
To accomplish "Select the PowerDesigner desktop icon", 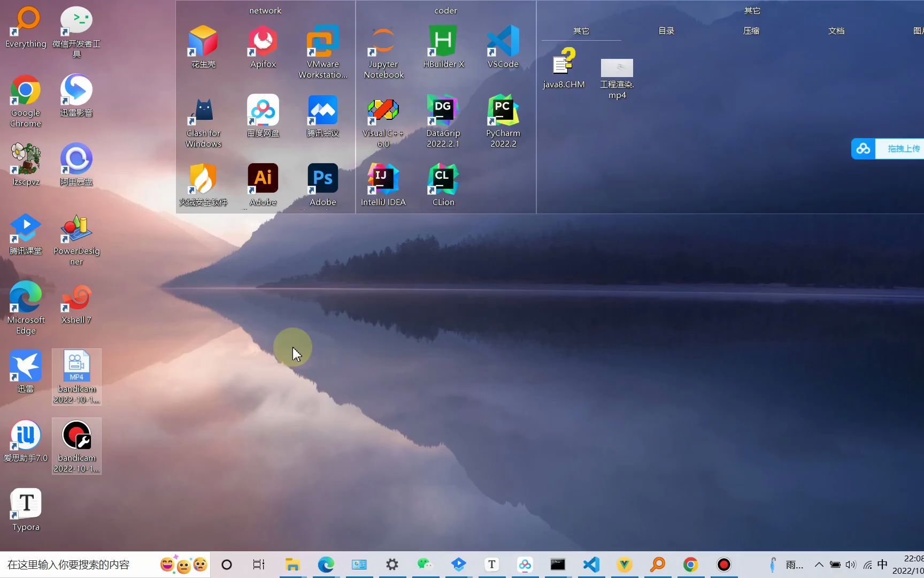I will (76, 239).
